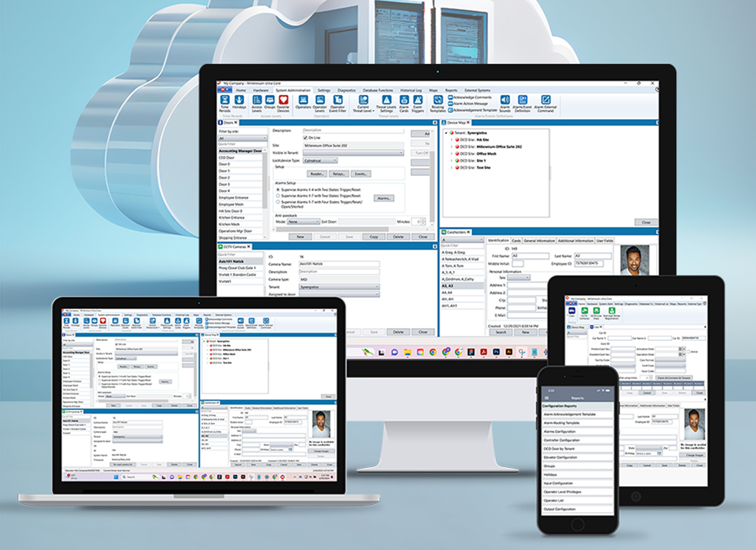
Task: Tap Elevator Configuration on the phone
Action: pos(577,457)
